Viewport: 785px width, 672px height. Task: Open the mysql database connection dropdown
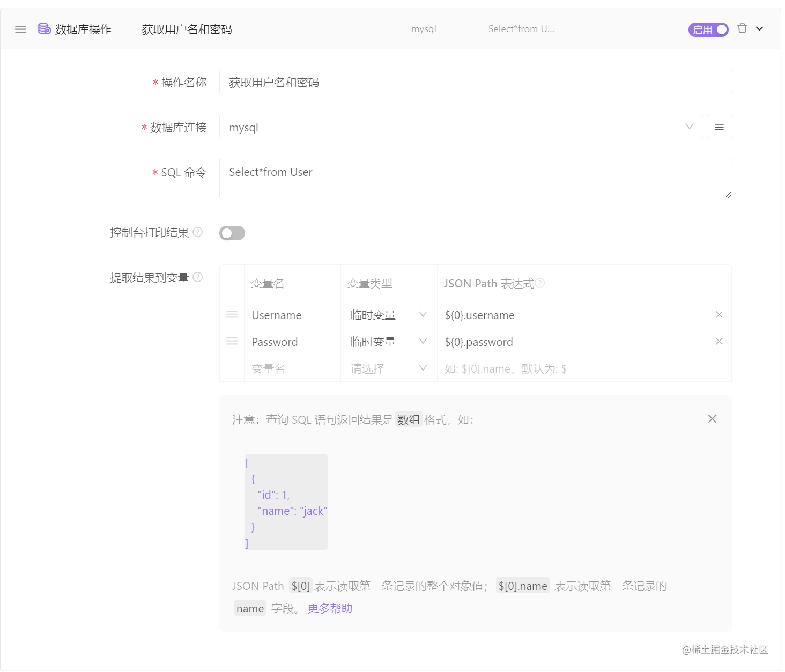[x=461, y=127]
